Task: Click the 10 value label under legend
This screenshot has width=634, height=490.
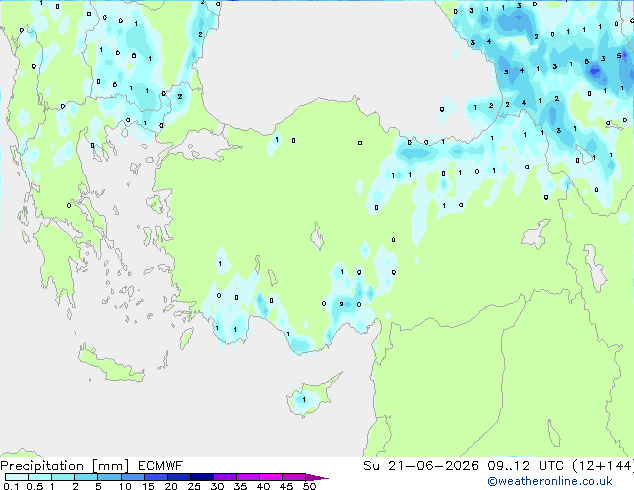Action: pos(125,486)
